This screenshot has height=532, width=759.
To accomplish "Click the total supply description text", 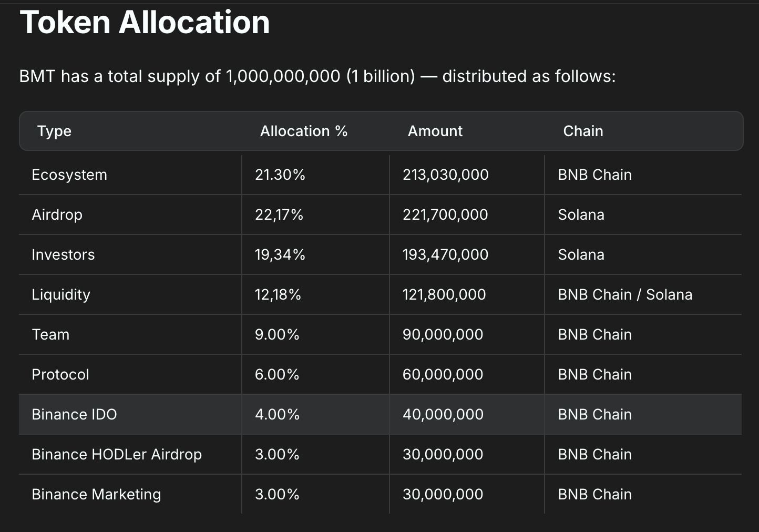I will [317, 76].
